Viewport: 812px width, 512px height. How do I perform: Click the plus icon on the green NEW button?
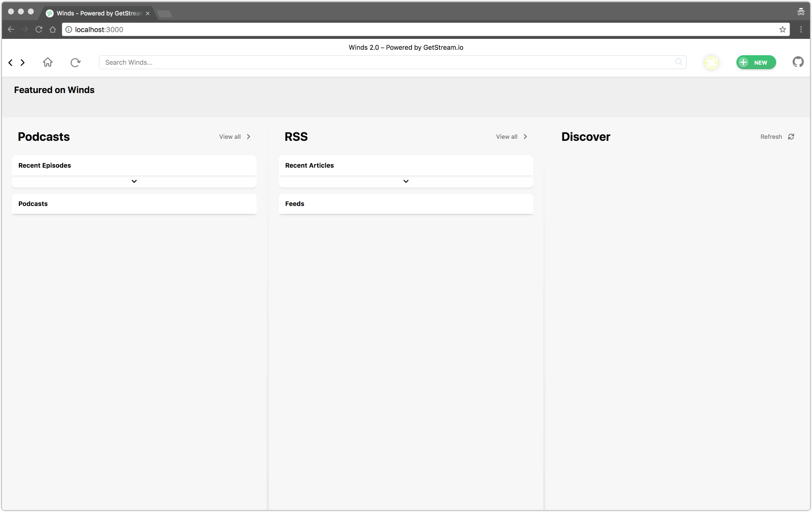(x=743, y=62)
